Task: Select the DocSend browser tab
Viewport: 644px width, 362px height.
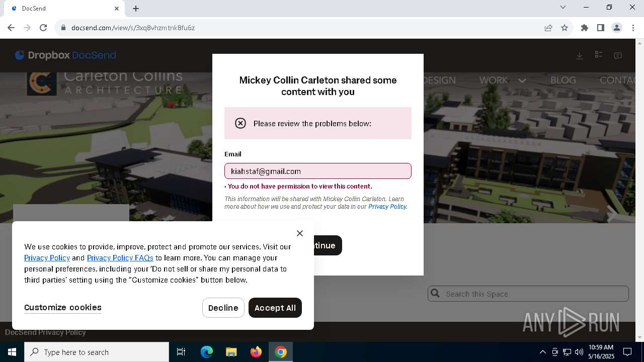Action: tap(64, 9)
